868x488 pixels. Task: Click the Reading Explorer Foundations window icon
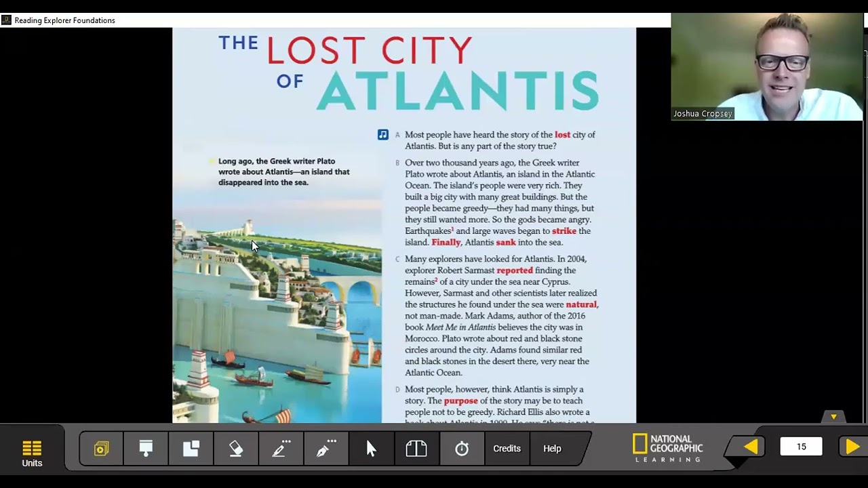click(6, 20)
